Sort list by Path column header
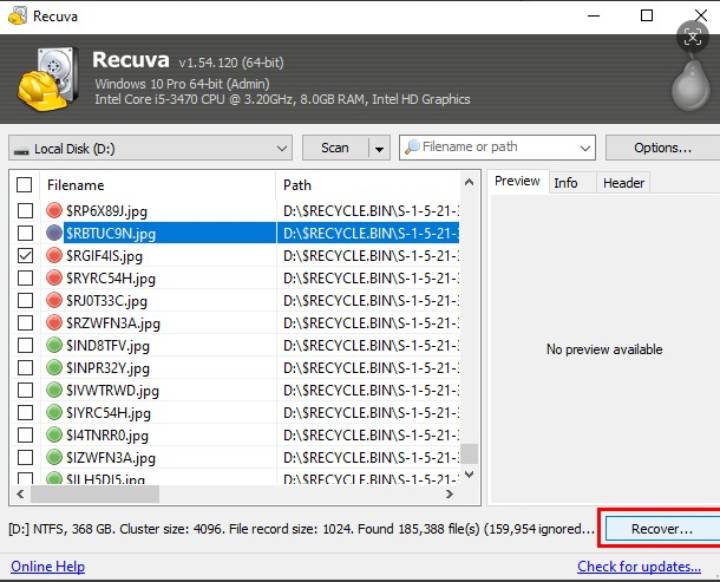The image size is (720, 582). (x=368, y=185)
